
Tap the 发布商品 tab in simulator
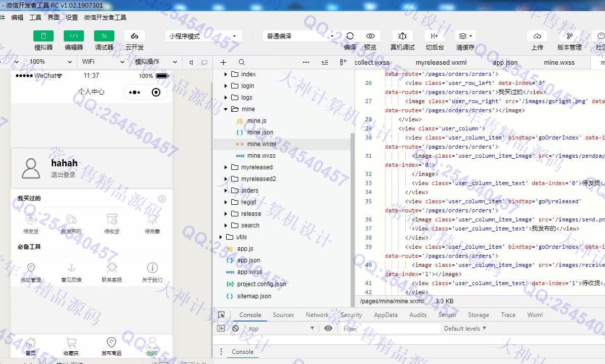tap(111, 347)
